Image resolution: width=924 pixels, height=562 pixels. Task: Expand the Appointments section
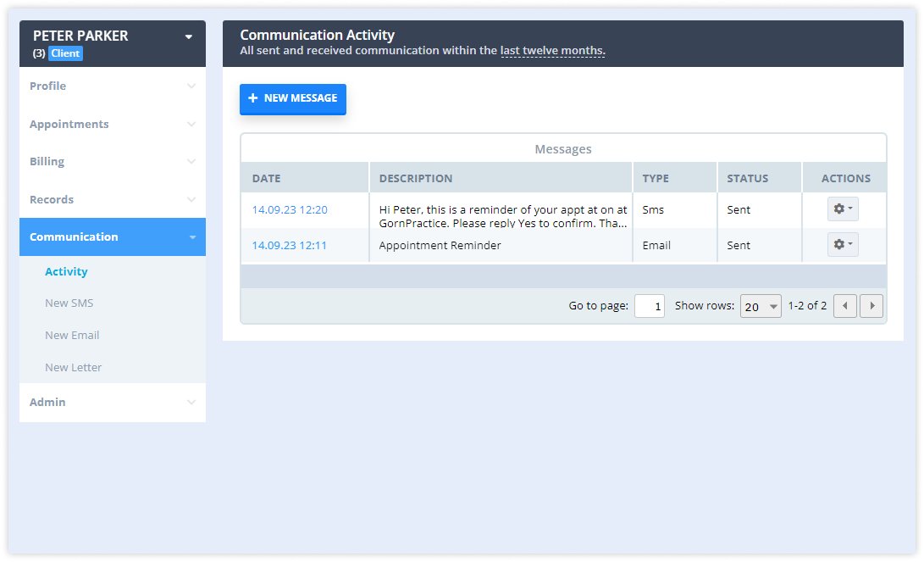tap(112, 124)
